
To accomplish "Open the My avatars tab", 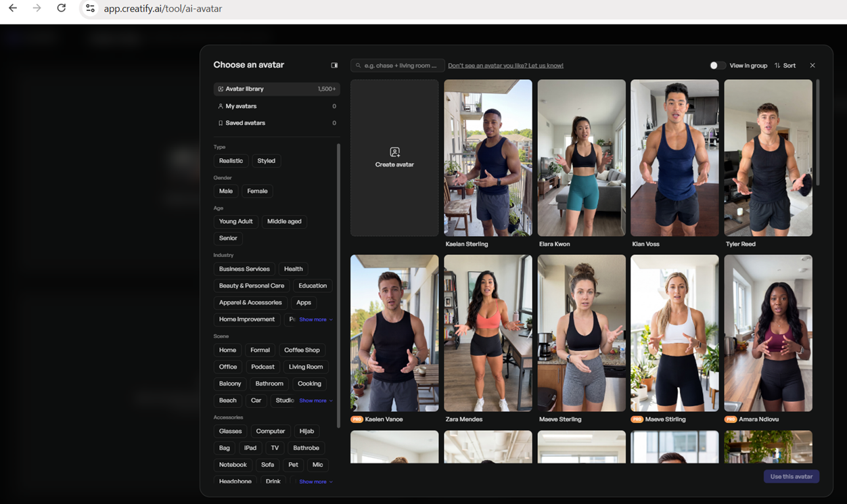I will (277, 106).
